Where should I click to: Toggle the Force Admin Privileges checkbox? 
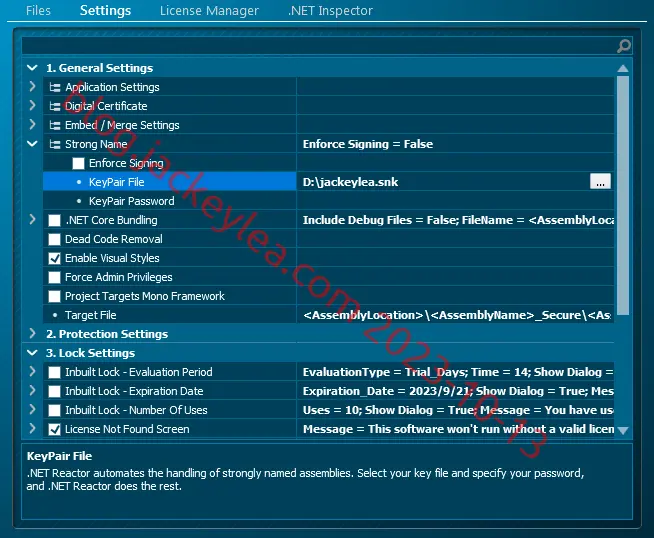pyautogui.click(x=54, y=277)
